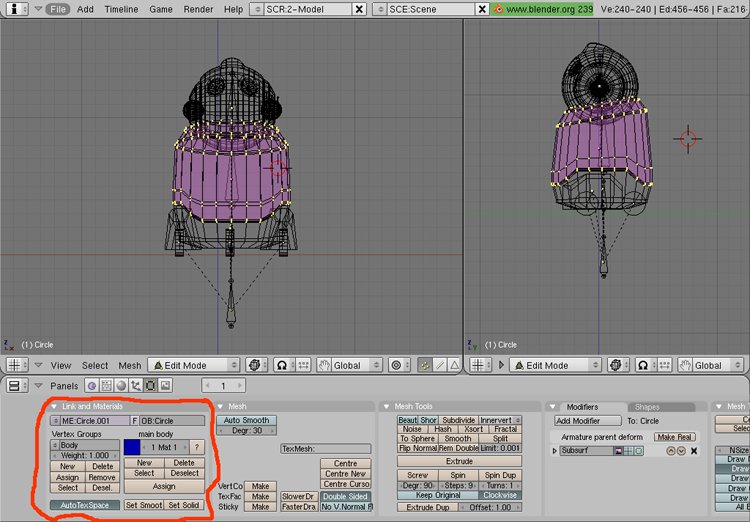Viewport: 750px width, 522px height.
Task: Toggle Clockwise option
Action: (x=500, y=495)
